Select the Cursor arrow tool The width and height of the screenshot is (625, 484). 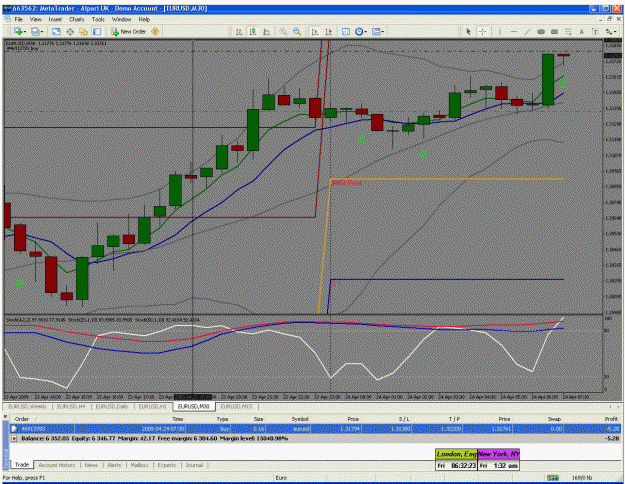point(469,31)
